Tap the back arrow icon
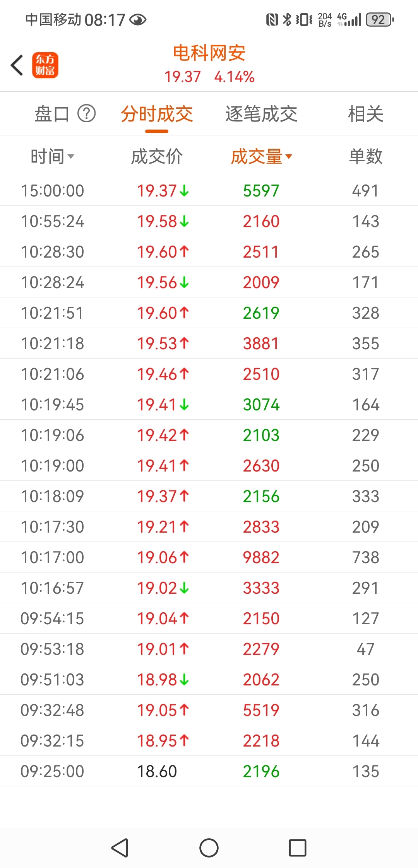The image size is (418, 868). point(17,65)
